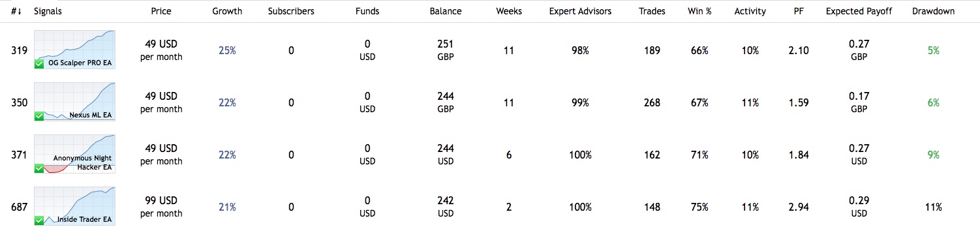
Task: Click the Balance column header
Action: coord(446,11)
